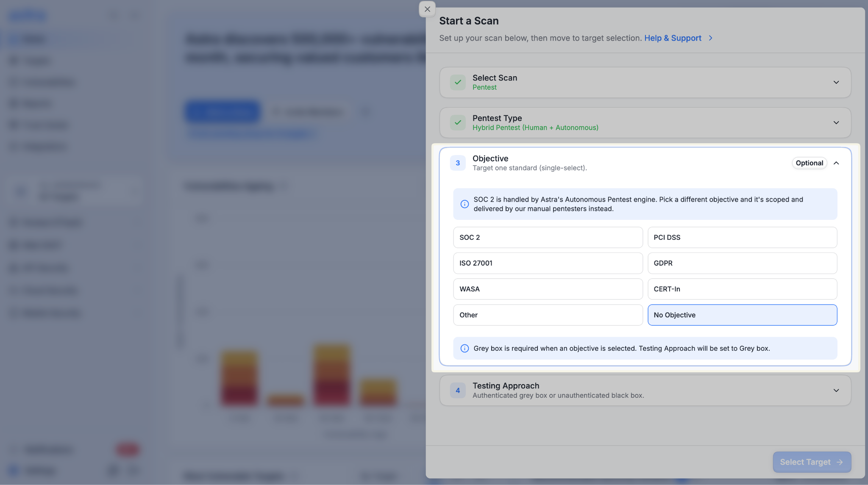Select the GDPR objective
This screenshot has height=485, width=868.
(x=742, y=263)
